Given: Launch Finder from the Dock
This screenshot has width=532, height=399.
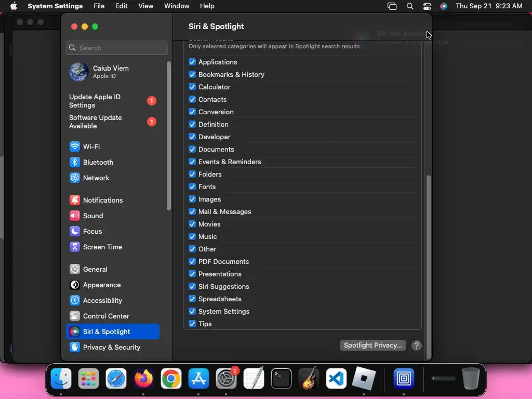Looking at the screenshot, I should tap(61, 378).
